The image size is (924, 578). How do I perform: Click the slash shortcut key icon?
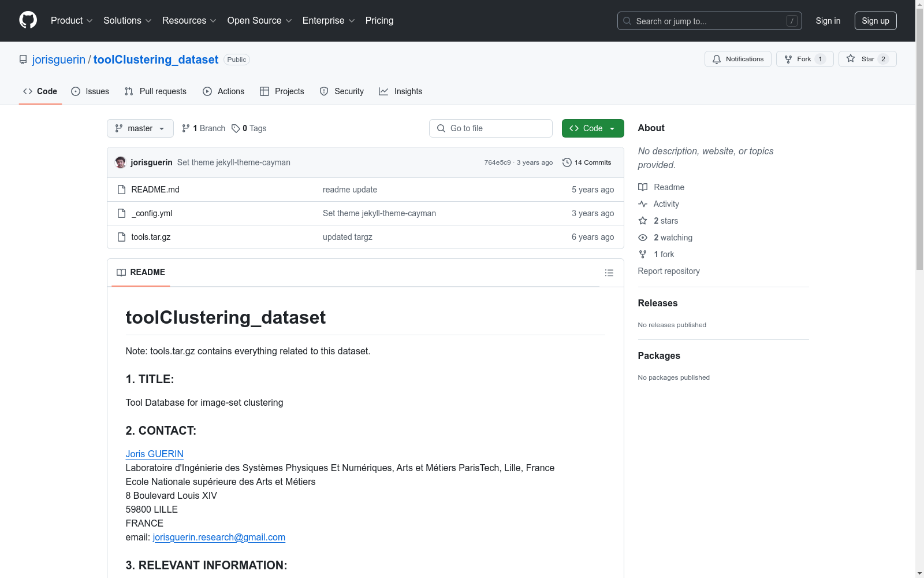792,21
